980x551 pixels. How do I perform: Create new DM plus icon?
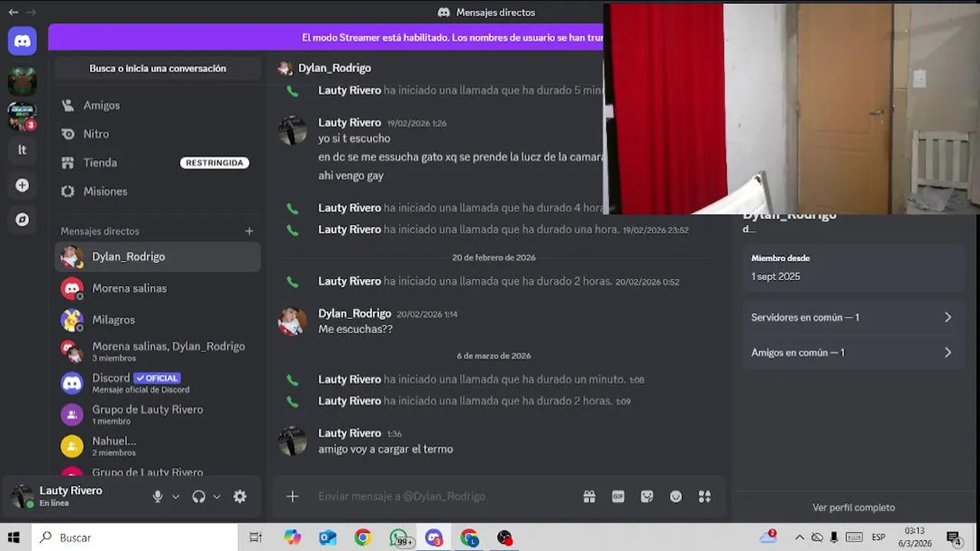click(x=249, y=231)
